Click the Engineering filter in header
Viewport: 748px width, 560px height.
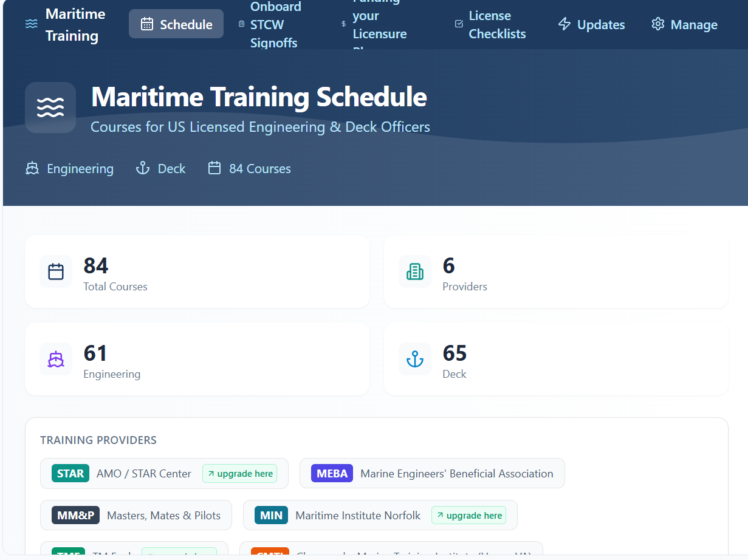pyautogui.click(x=70, y=168)
